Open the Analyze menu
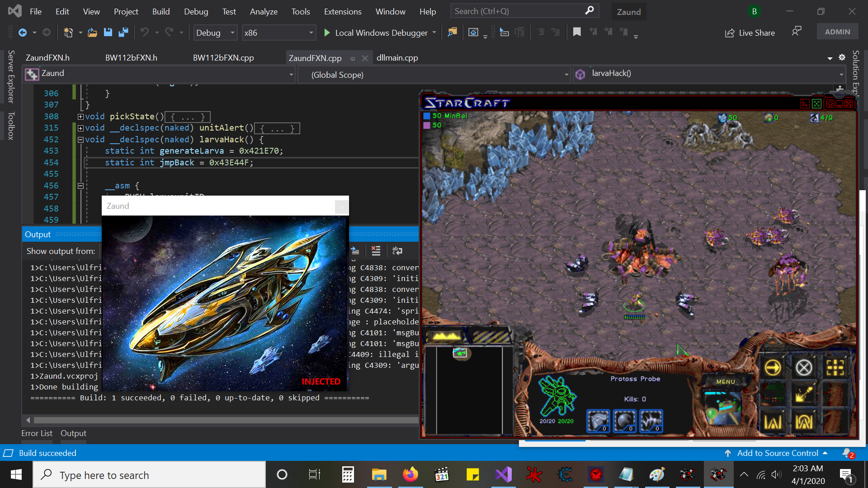Image resolution: width=868 pixels, height=488 pixels. click(x=264, y=11)
